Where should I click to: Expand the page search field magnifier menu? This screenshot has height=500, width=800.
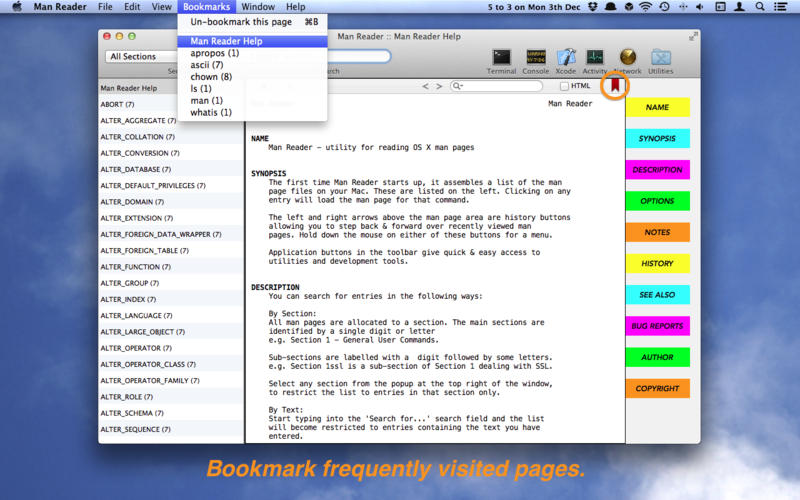click(458, 87)
